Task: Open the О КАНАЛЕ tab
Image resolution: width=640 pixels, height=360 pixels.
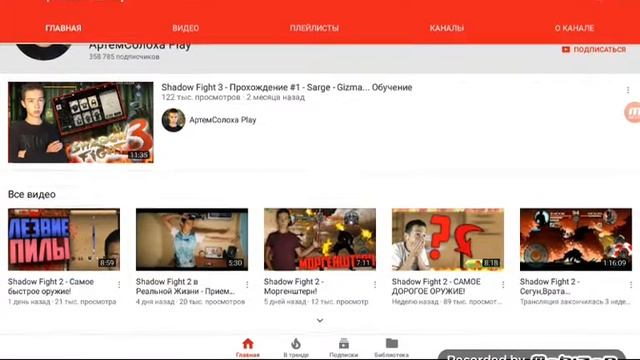Action: point(574,28)
